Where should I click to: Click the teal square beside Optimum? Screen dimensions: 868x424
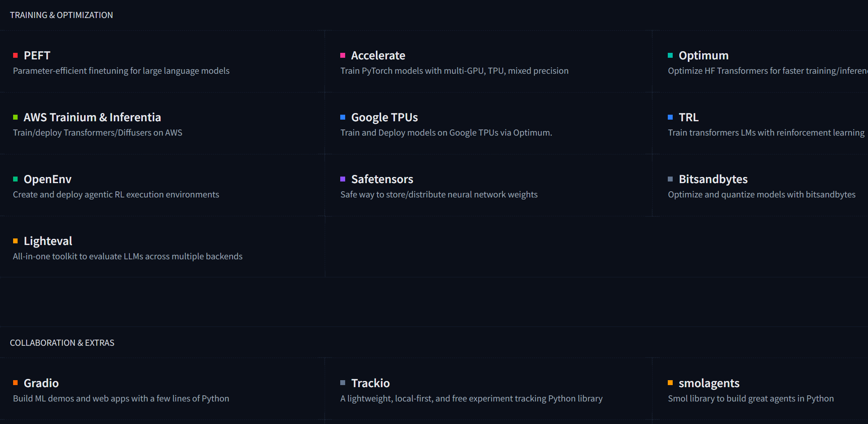tap(670, 55)
